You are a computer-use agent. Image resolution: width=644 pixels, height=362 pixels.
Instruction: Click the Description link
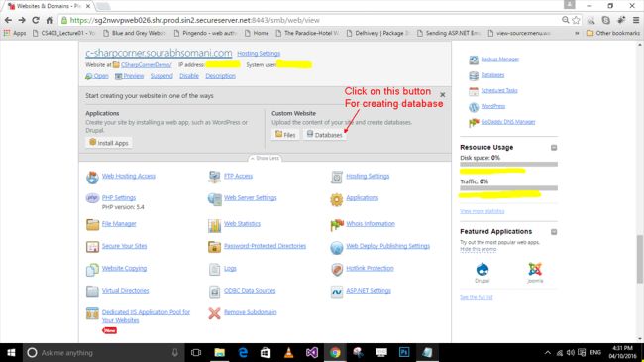(x=221, y=76)
